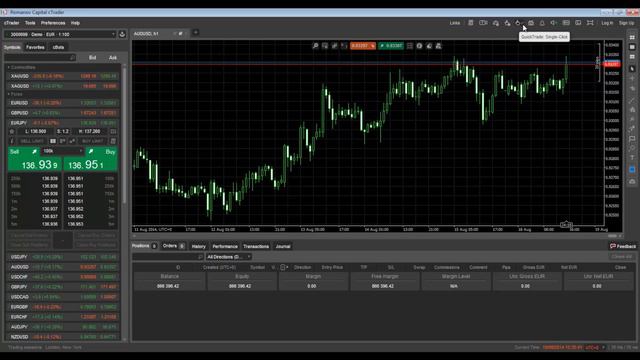Screen dimensions: 640x360
Task: Select the cursor pointer tool in right toolbar
Action: (x=632, y=68)
